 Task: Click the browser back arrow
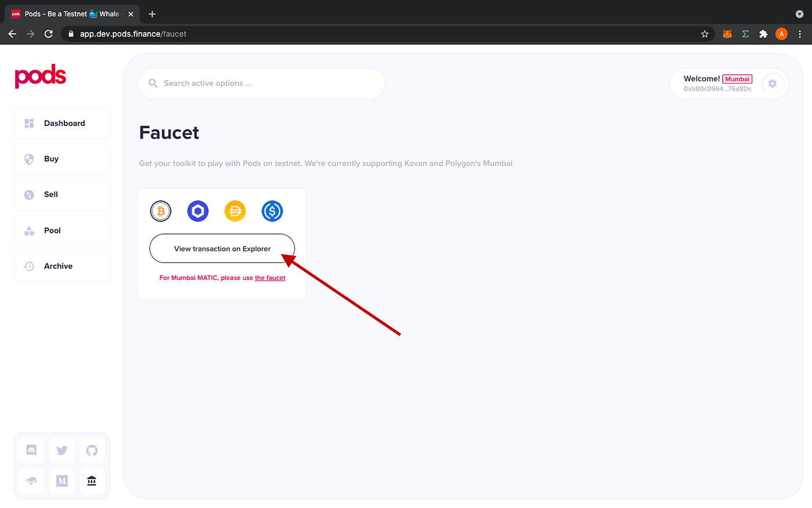[12, 34]
